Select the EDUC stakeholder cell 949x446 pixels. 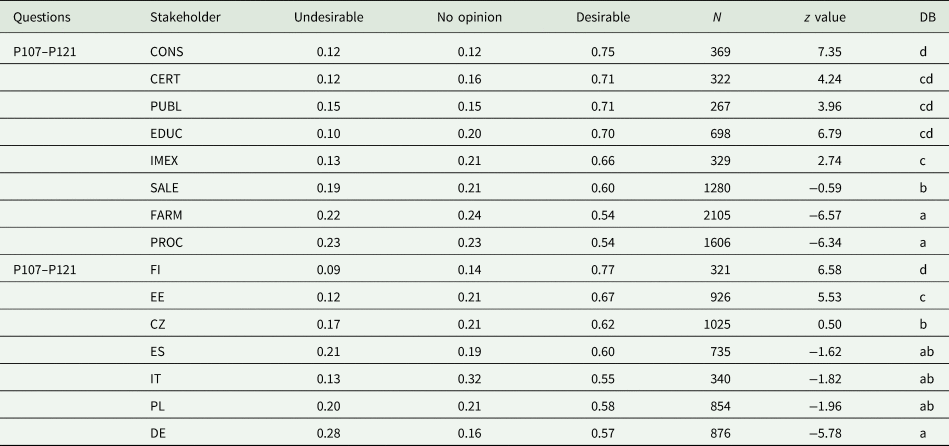167,133
